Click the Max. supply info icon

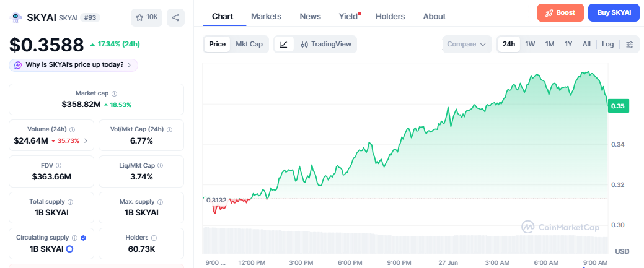[x=160, y=202]
